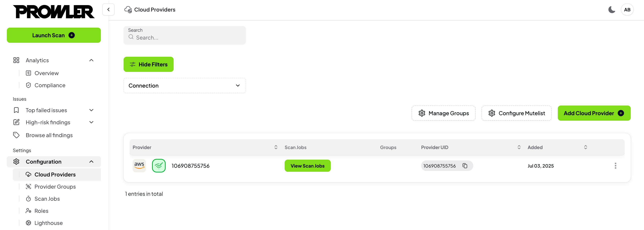This screenshot has width=644, height=230.
Task: Select the Provider Groups icon
Action: click(28, 186)
